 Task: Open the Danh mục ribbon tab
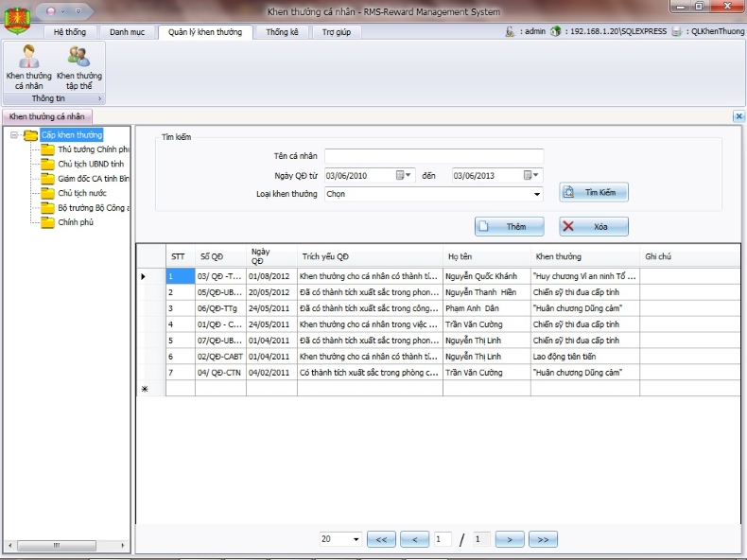point(128,31)
